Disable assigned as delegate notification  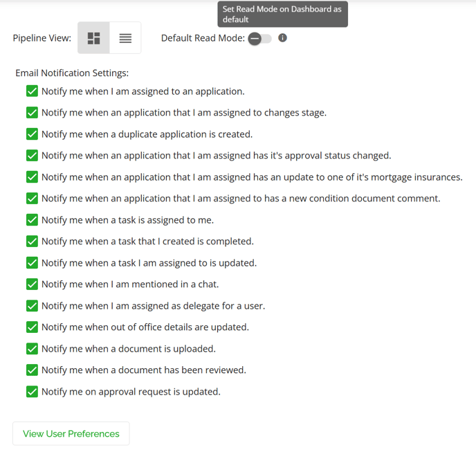pos(33,305)
